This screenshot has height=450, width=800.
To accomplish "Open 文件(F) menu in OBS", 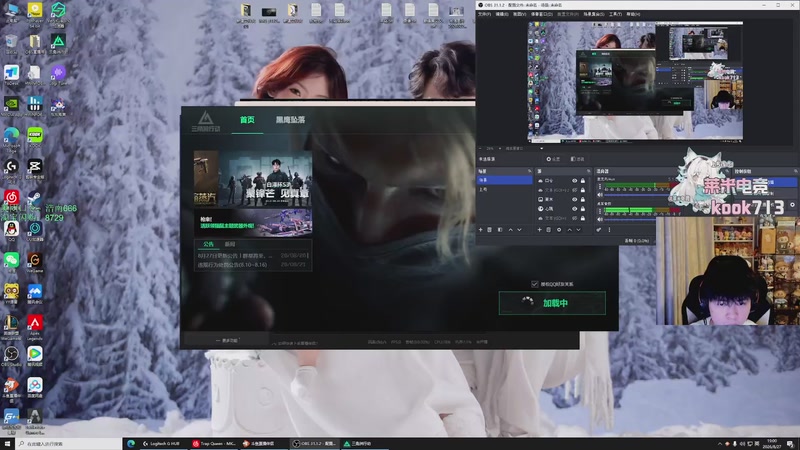I will click(x=485, y=14).
